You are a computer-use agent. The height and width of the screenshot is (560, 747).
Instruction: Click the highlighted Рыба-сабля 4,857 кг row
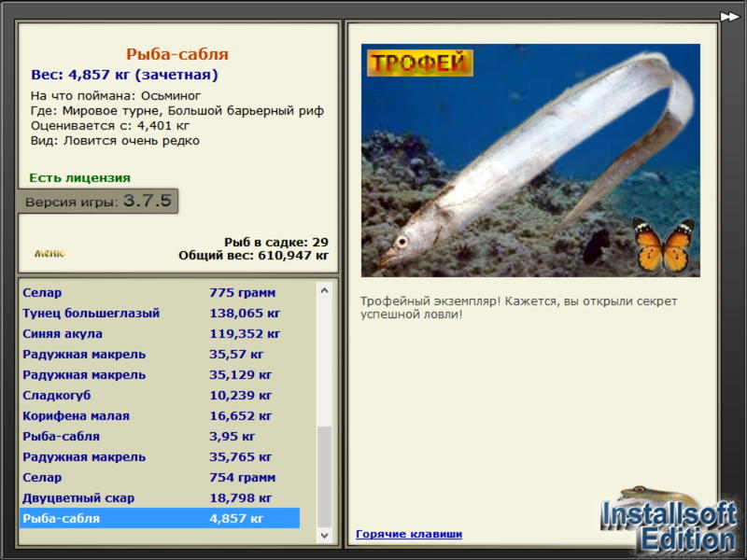coord(159,519)
